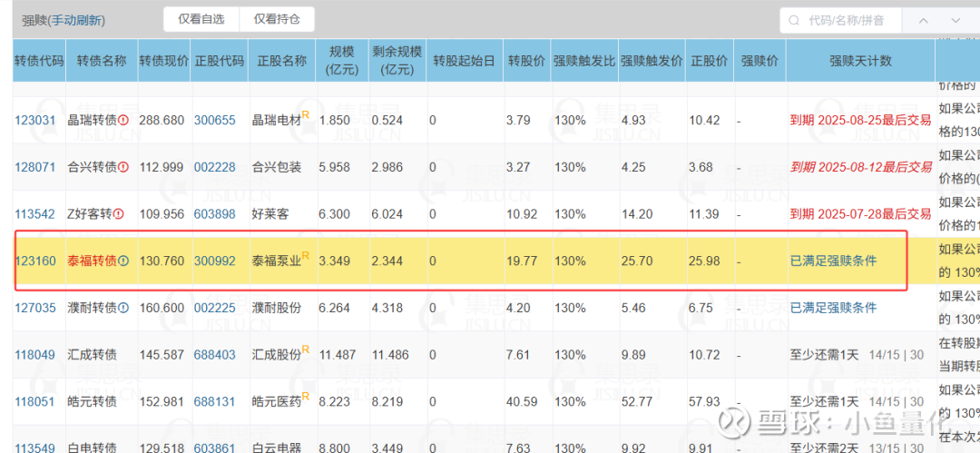Click the red alert icon beside 晶瑞转债
This screenshot has width=980, height=453.
click(x=123, y=120)
